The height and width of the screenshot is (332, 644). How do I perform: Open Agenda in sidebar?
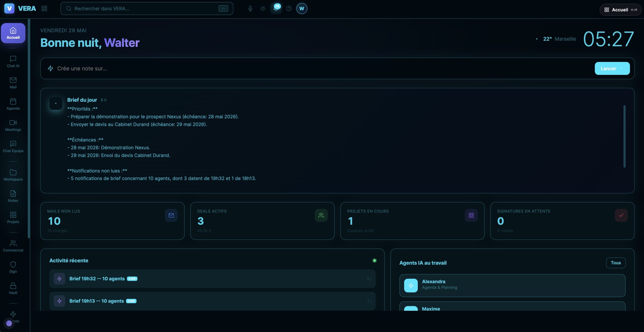[13, 104]
